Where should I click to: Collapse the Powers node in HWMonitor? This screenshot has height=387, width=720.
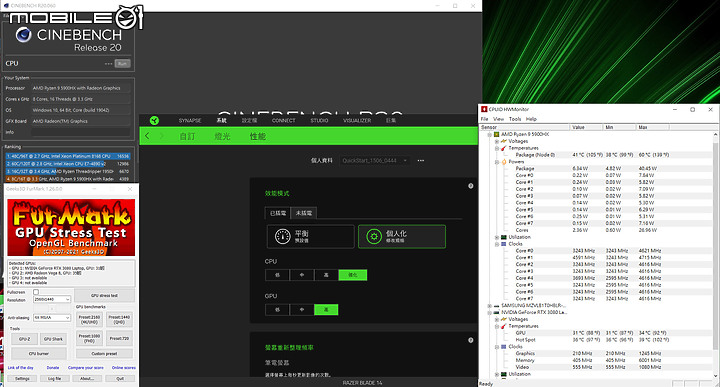pyautogui.click(x=497, y=162)
